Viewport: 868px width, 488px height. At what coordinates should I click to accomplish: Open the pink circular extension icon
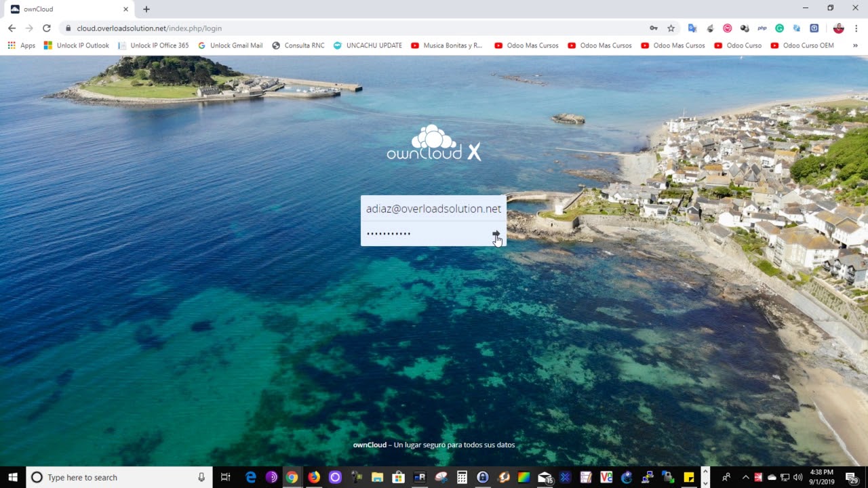tap(728, 28)
